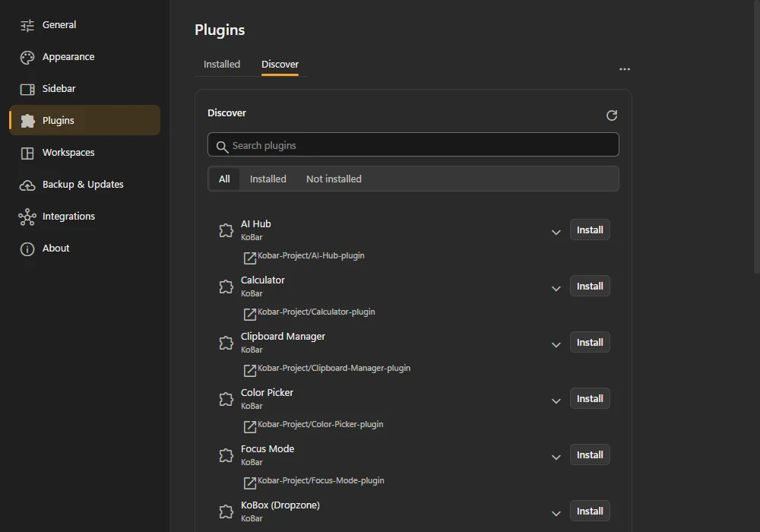Filter by Installed plugins

pyautogui.click(x=268, y=179)
